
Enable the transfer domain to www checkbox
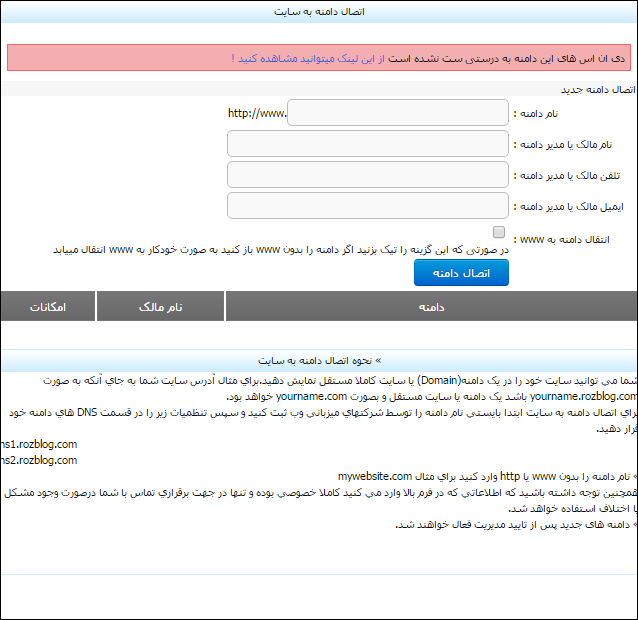pyautogui.click(x=499, y=232)
